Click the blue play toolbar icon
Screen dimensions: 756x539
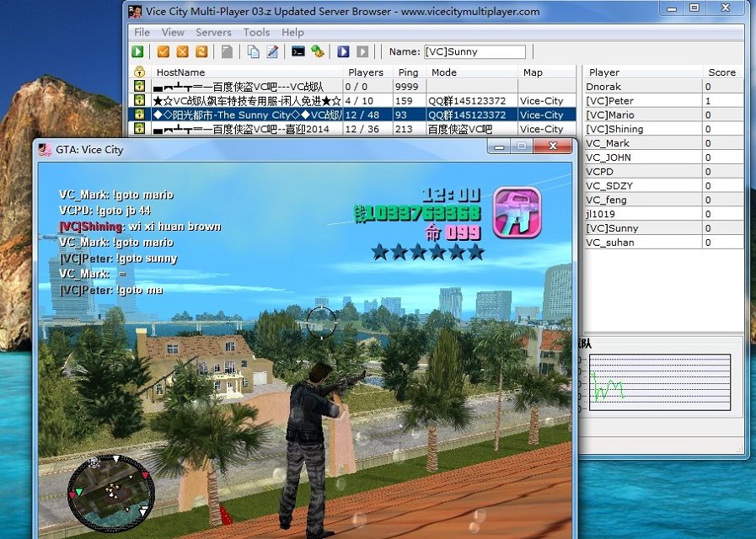click(343, 51)
